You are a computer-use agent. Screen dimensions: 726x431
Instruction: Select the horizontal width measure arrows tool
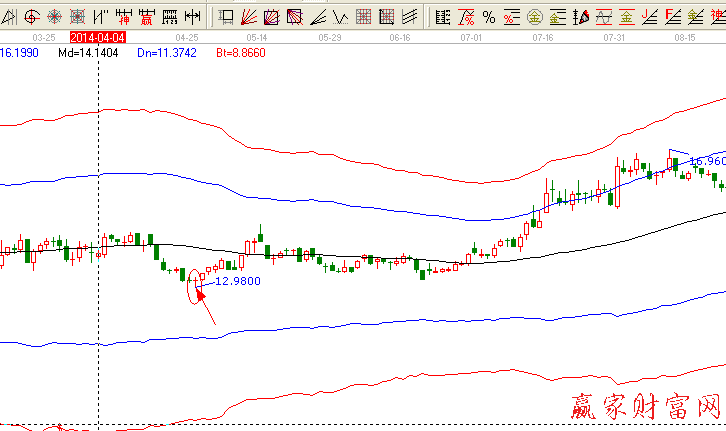[x=193, y=17]
